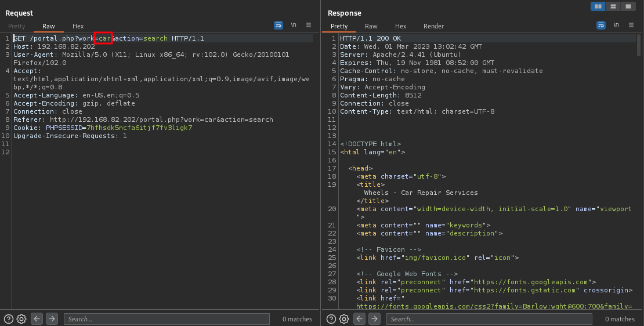Select top-bottom stacked layout icon
The image size is (644, 326).
[613, 6]
